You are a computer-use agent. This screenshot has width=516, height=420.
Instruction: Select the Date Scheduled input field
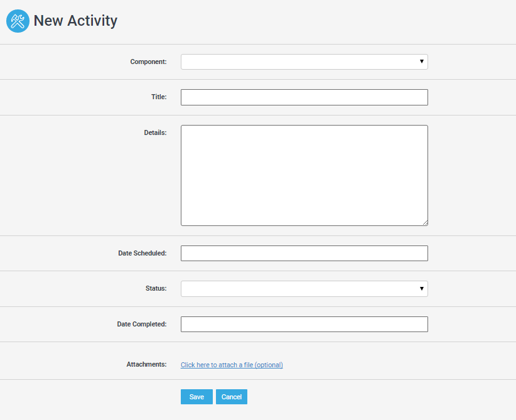tap(304, 254)
